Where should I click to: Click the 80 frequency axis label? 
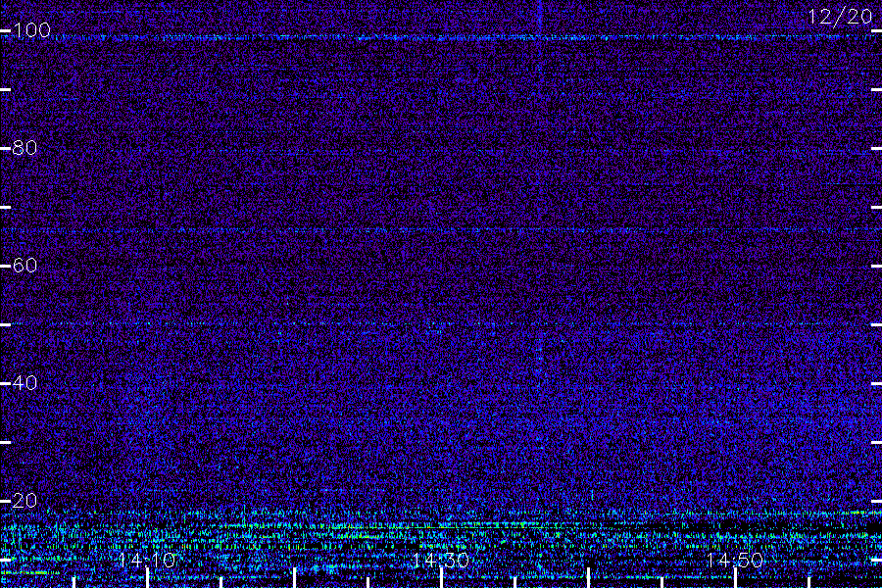click(x=24, y=148)
